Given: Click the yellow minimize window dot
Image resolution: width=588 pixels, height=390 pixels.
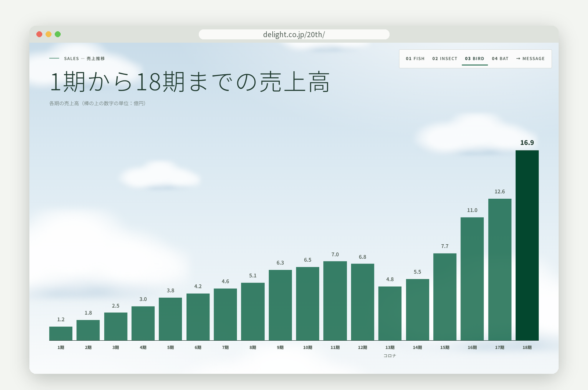Looking at the screenshot, I should point(49,34).
